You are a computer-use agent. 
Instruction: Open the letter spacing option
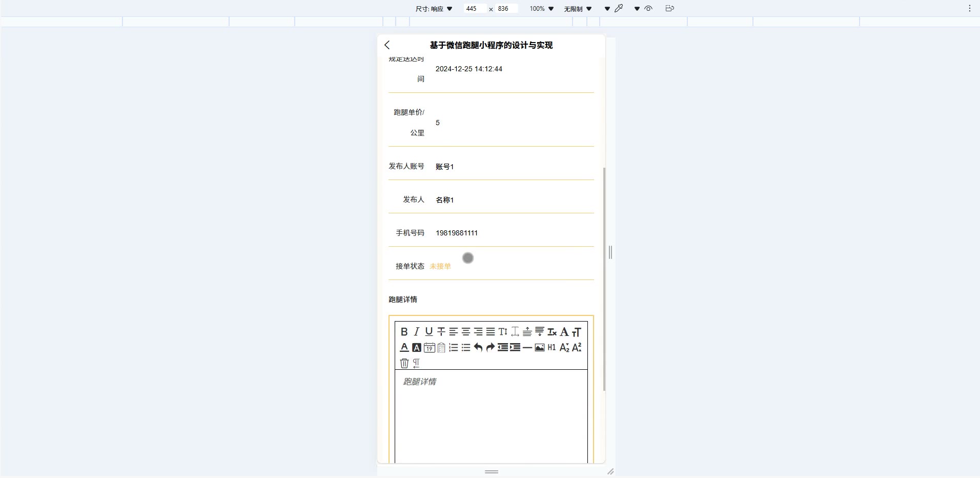(515, 332)
